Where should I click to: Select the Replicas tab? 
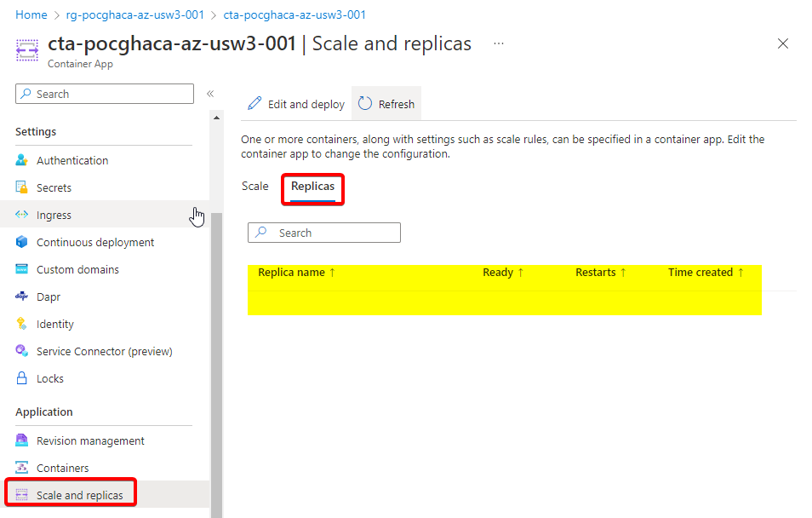312,186
